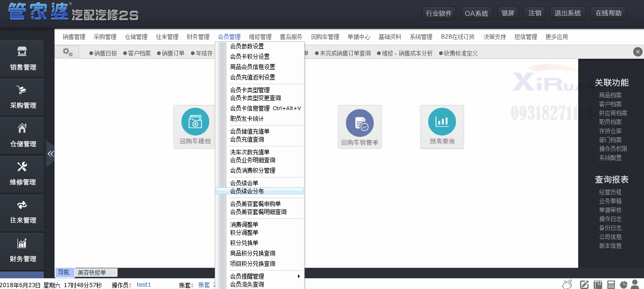Open the 报表查询 chart icon
Screen dimensions: 644x289
[x=442, y=126]
